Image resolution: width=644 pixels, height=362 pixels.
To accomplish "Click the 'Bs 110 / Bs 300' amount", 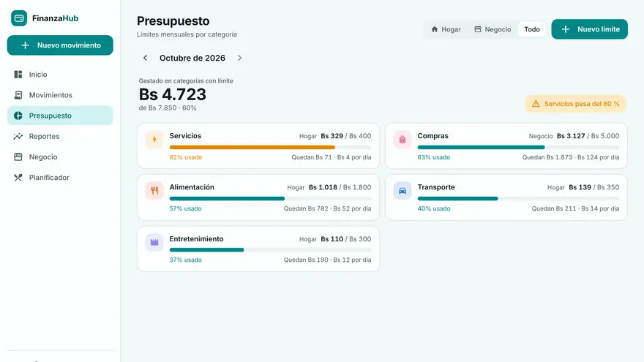I will tap(346, 239).
